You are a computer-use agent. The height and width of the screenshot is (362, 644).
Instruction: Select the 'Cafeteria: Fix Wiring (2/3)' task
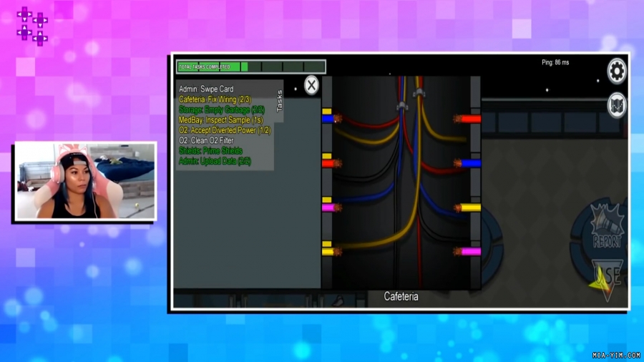tap(215, 99)
